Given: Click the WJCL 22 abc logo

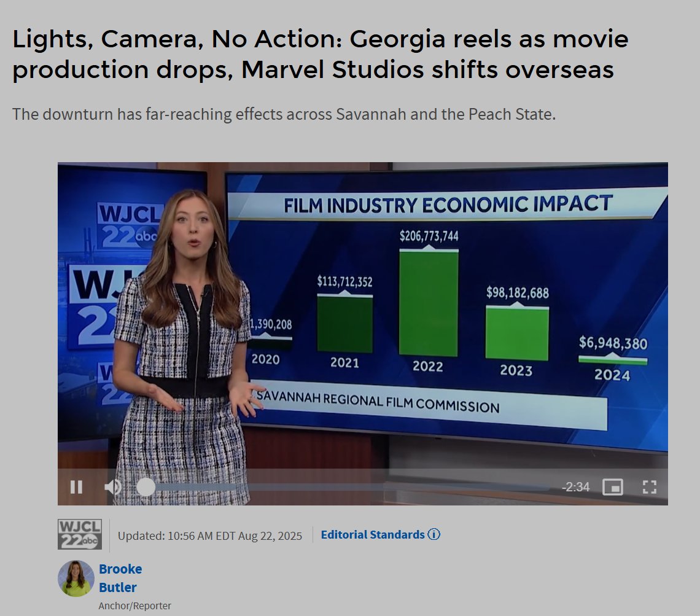Looking at the screenshot, I should (79, 534).
